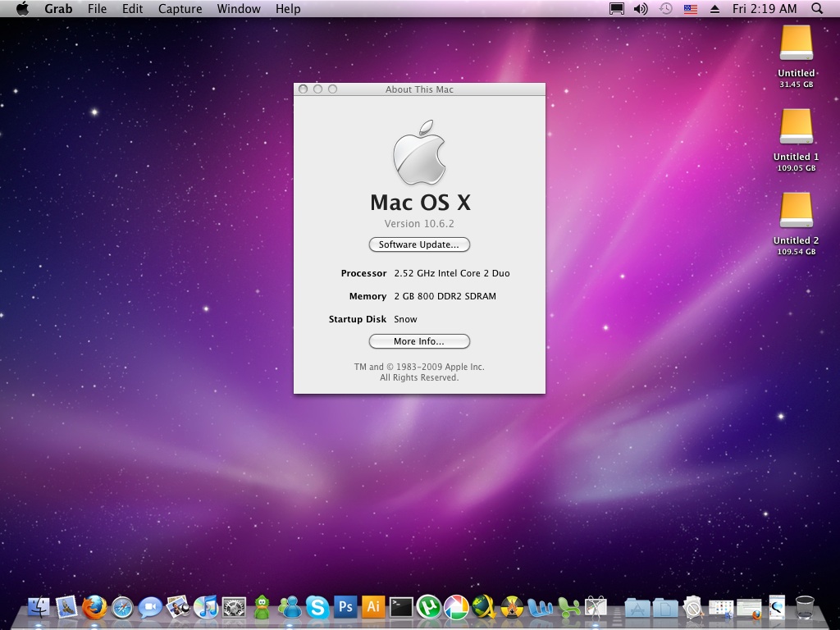
Task: Open iChat video bubble icon
Action: [x=150, y=608]
